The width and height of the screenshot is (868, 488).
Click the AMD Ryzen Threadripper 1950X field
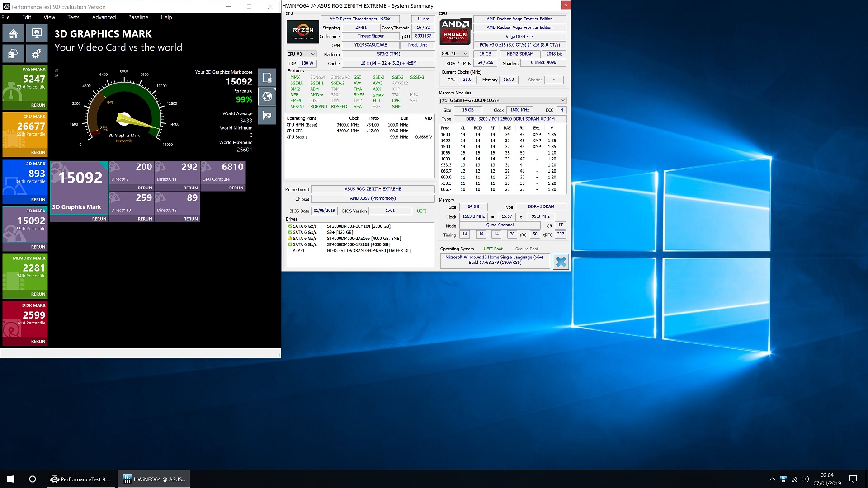pyautogui.click(x=360, y=19)
